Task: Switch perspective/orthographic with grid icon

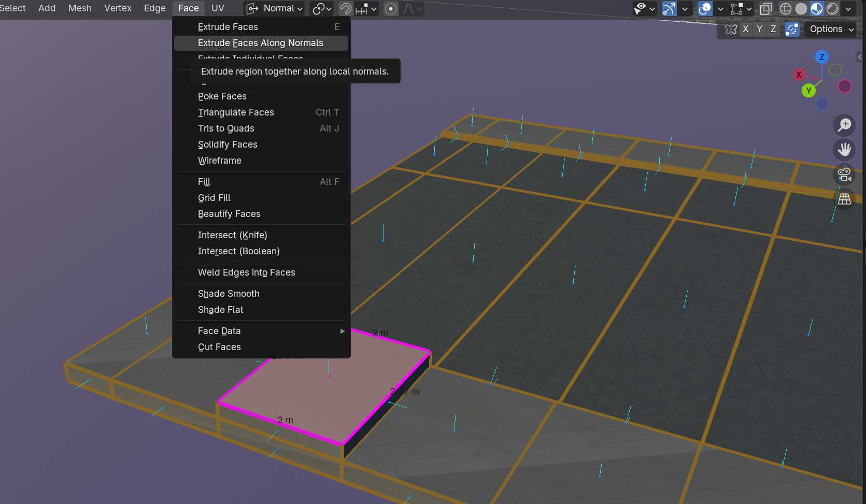Action: (x=845, y=199)
